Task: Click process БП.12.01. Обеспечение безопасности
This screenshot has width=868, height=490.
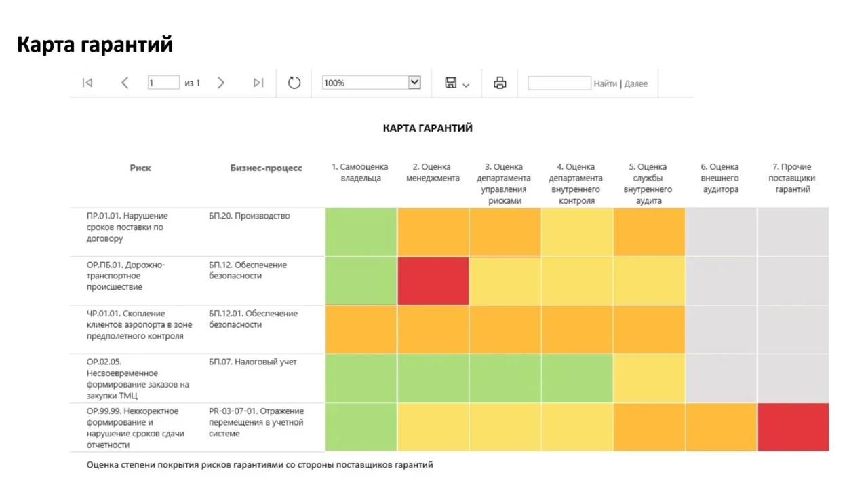Action: pos(254,319)
